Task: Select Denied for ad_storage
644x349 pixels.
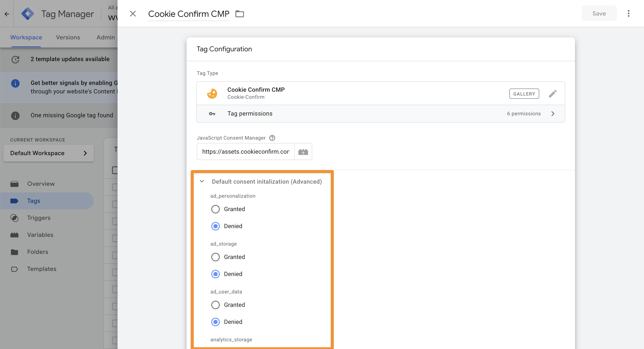Action: [x=215, y=274]
